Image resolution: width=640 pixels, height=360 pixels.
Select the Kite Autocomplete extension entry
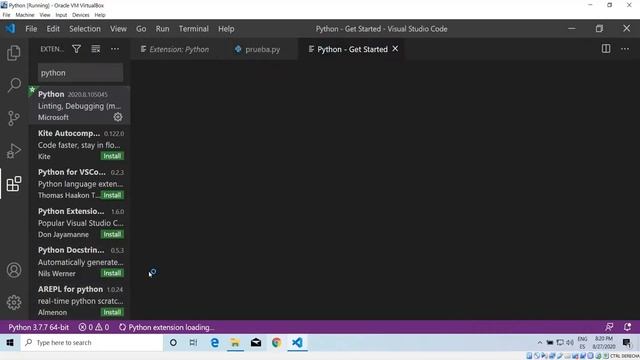click(x=80, y=144)
